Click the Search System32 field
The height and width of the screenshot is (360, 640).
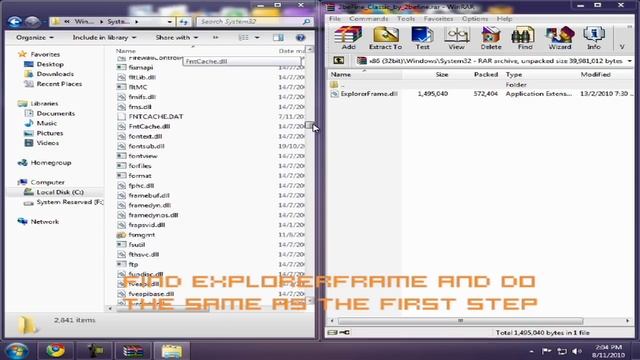(250, 22)
